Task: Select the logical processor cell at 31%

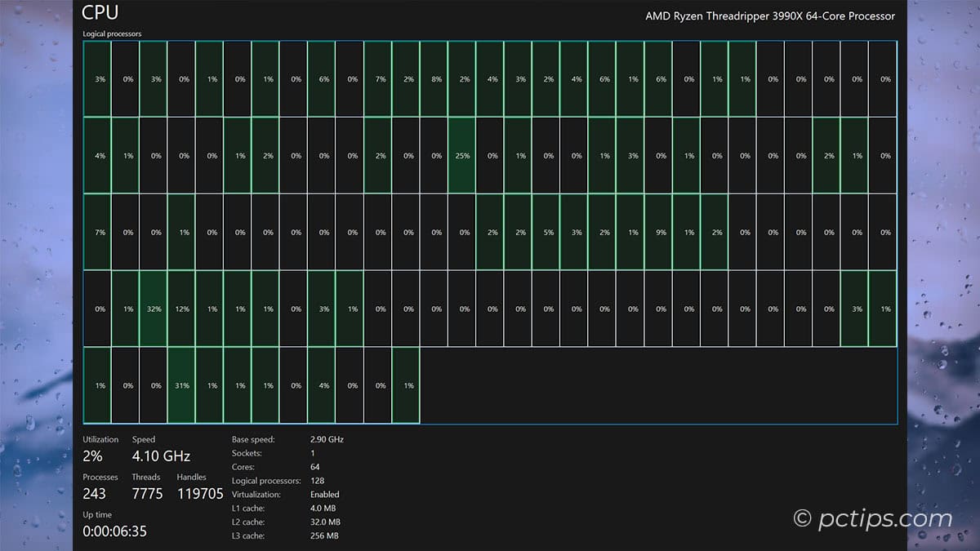Action: pyautogui.click(x=181, y=385)
